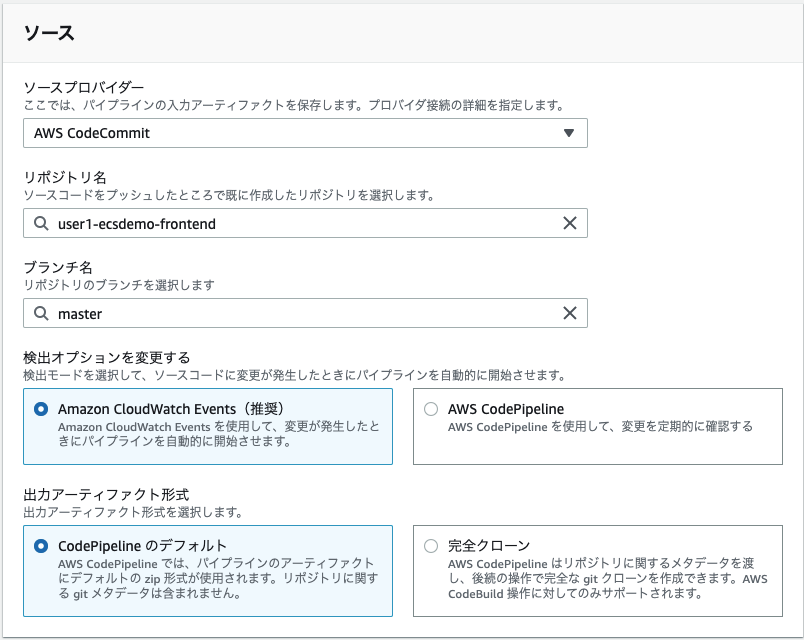Select 完全クローン radio button
The height and width of the screenshot is (640, 804).
point(431,546)
